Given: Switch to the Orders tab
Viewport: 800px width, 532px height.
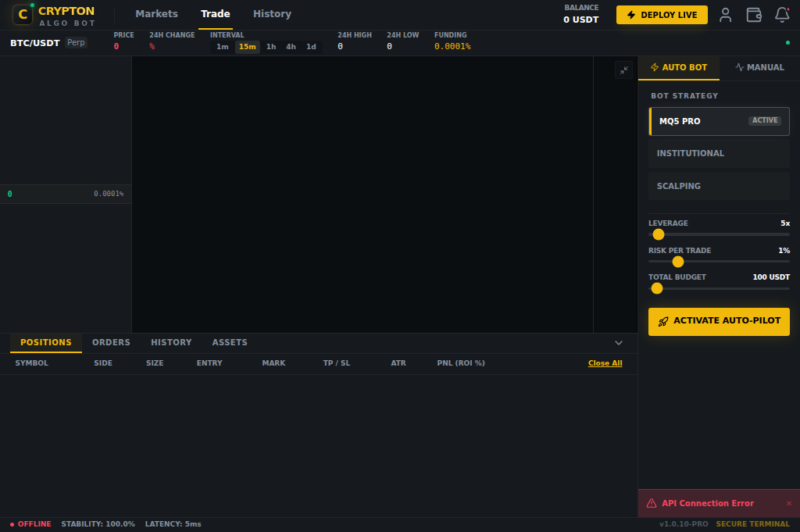Looking at the screenshot, I should coord(111,342).
